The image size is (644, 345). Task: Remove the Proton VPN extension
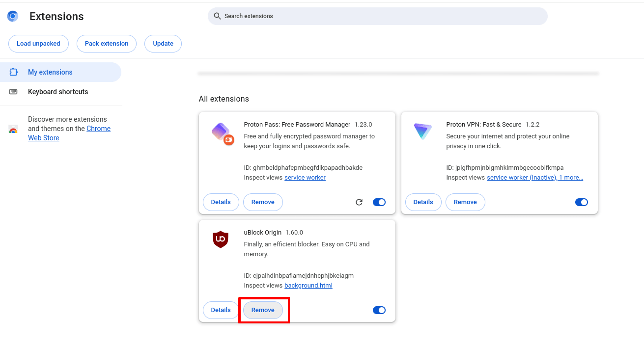465,202
